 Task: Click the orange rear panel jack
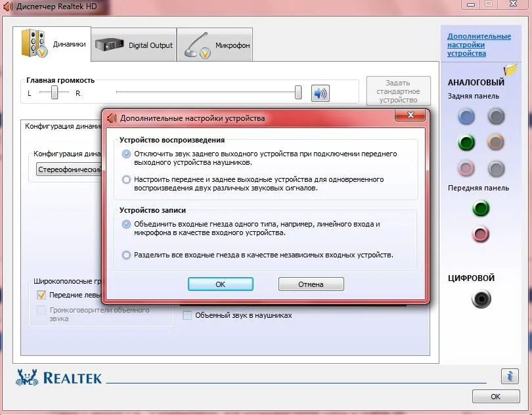[496, 142]
